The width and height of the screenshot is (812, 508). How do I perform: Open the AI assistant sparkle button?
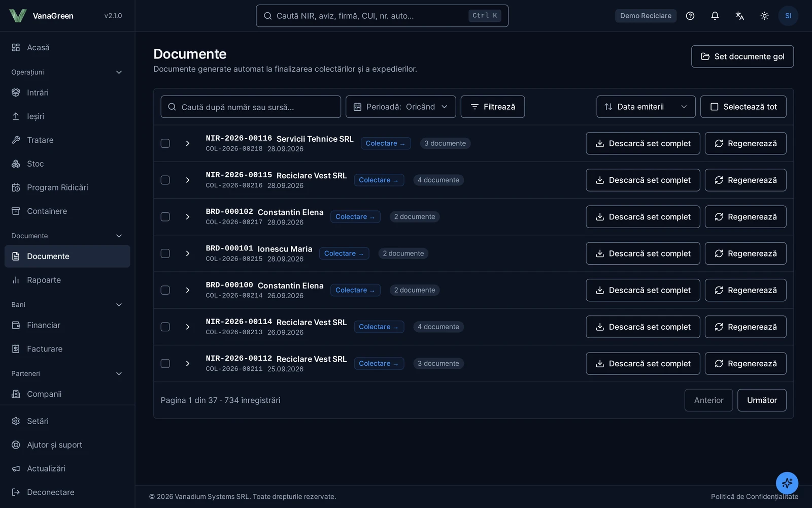pos(787,483)
